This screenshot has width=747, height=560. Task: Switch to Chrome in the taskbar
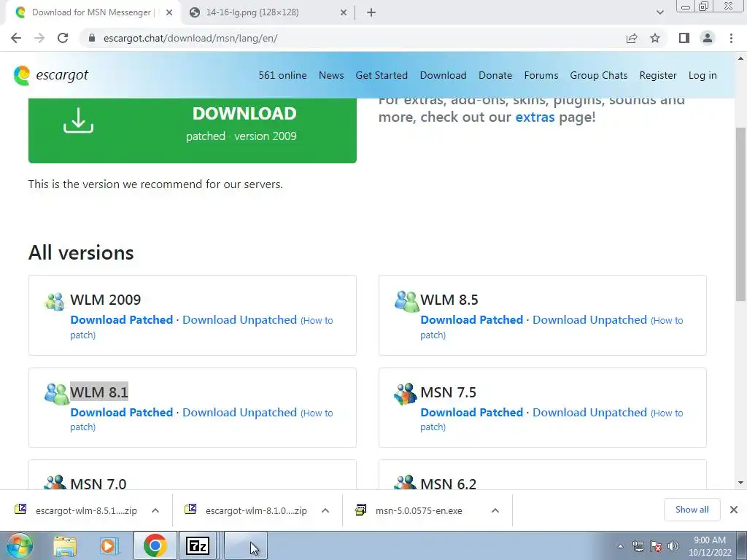(155, 545)
